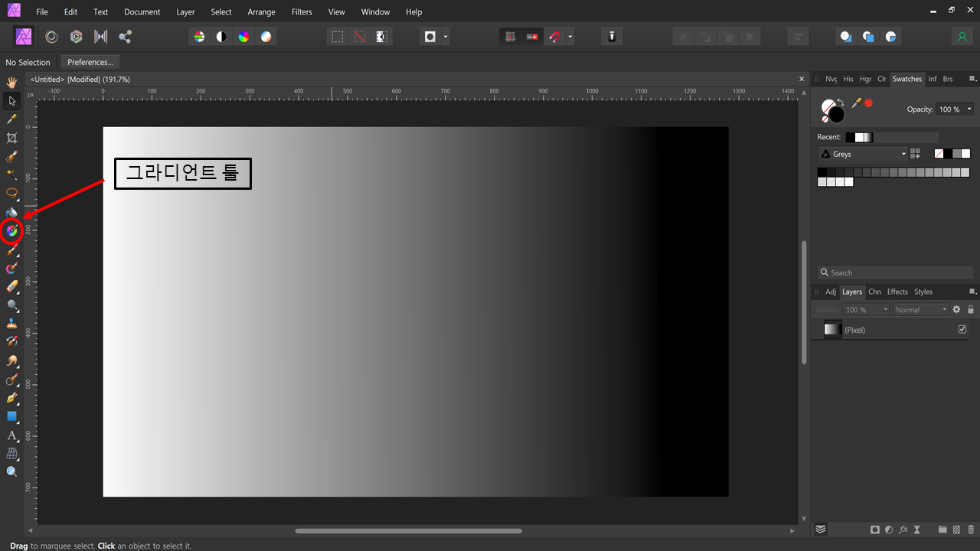Select the Flood Fill bucket tool
The width and height of the screenshot is (980, 551).
[11, 212]
